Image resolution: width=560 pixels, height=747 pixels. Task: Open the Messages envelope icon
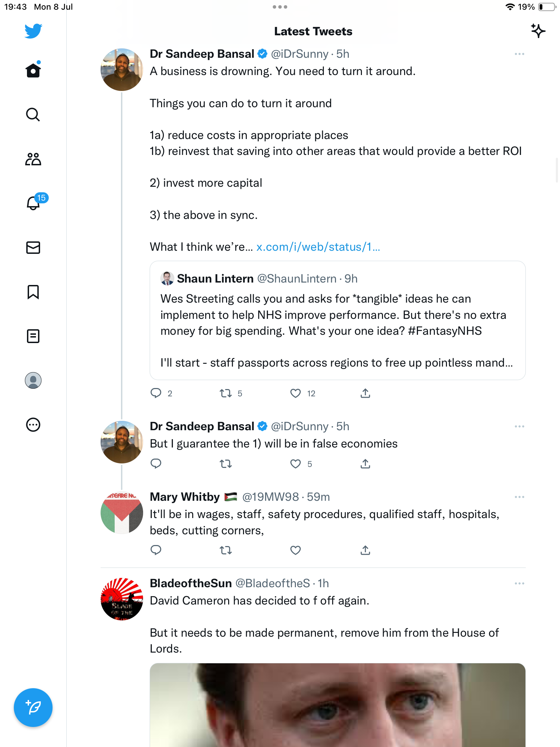(33, 248)
